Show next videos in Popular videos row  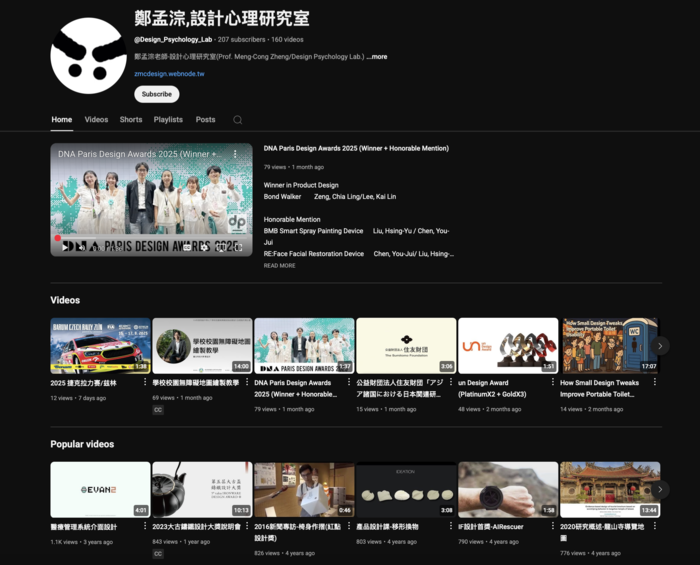(x=660, y=490)
